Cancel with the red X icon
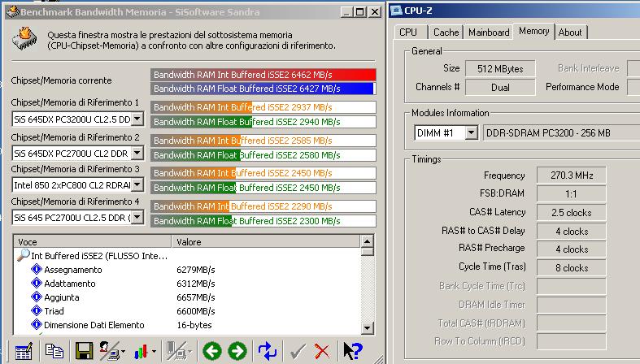 pyautogui.click(x=322, y=351)
